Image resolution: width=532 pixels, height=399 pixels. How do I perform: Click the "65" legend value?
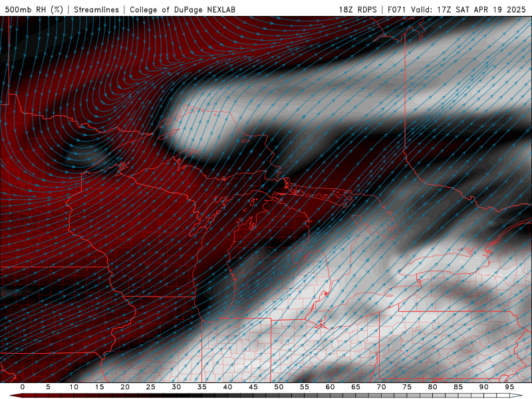click(x=355, y=387)
